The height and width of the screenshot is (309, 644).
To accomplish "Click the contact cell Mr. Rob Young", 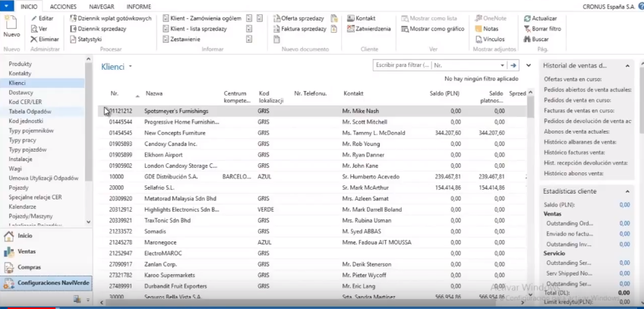I will (361, 144).
